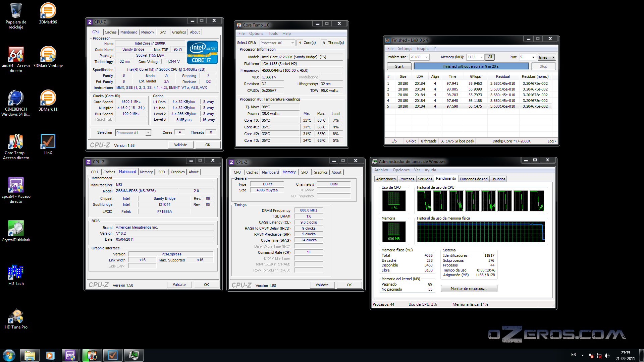The height and width of the screenshot is (362, 644).
Task: Open the Graphics tab in top CPU-Z window
Action: pyautogui.click(x=179, y=32)
